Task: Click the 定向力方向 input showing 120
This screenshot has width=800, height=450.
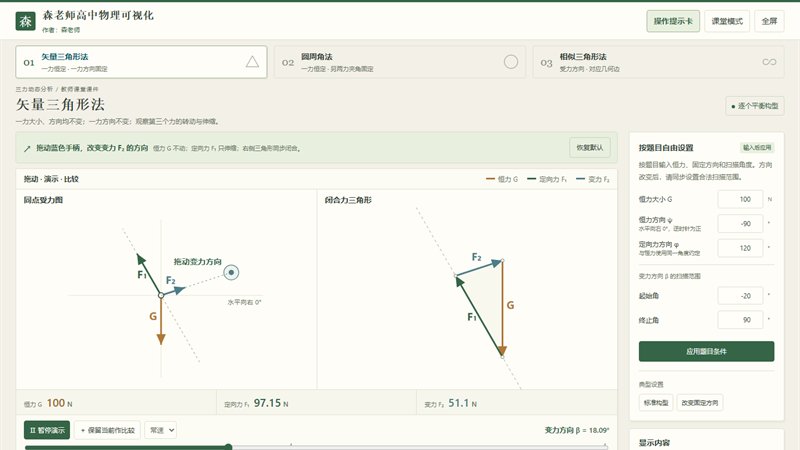Action: point(740,248)
